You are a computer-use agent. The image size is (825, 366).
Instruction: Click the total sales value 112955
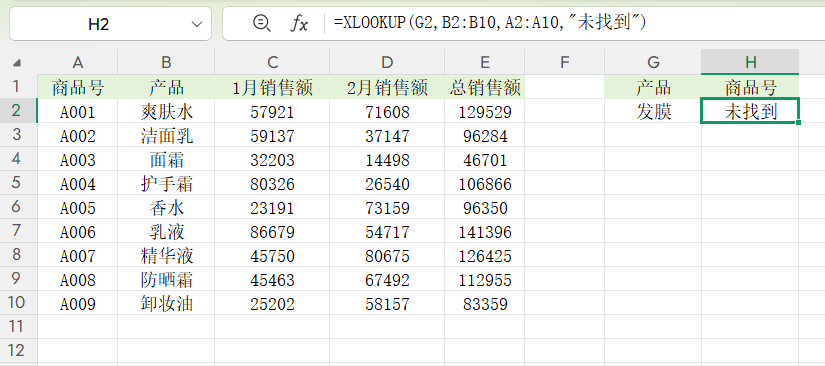(485, 280)
